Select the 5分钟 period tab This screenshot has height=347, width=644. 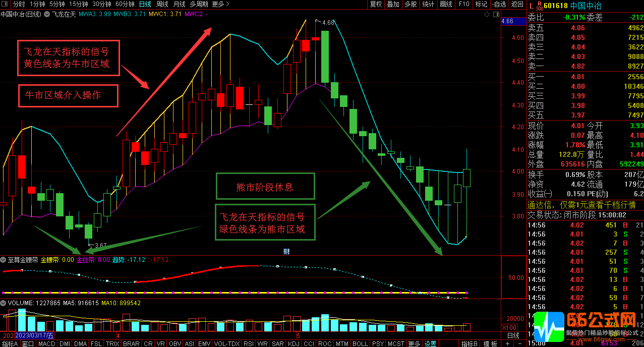point(57,4)
